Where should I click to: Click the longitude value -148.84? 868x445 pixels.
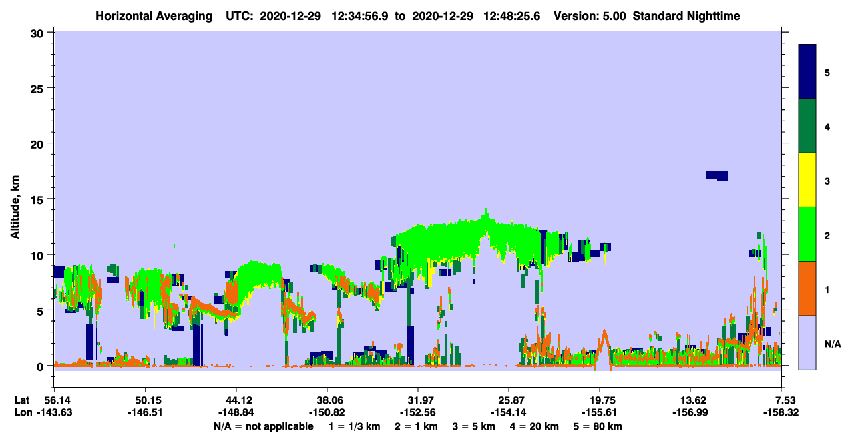(x=236, y=412)
